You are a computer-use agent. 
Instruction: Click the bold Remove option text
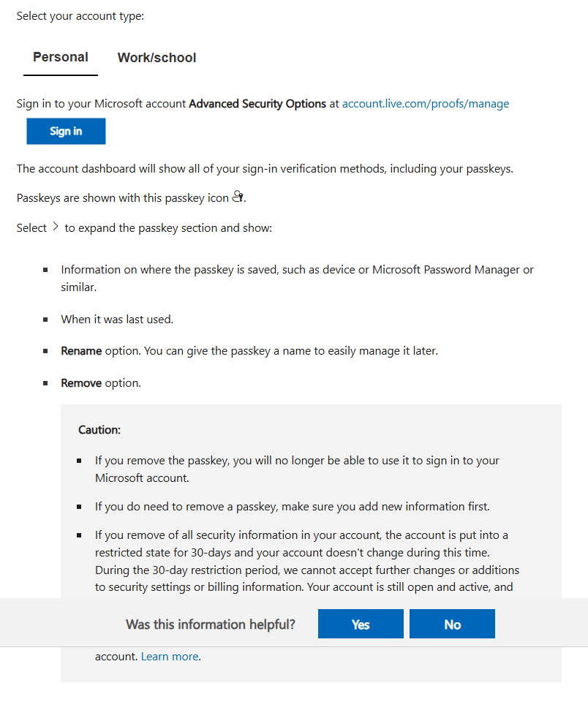tap(81, 383)
